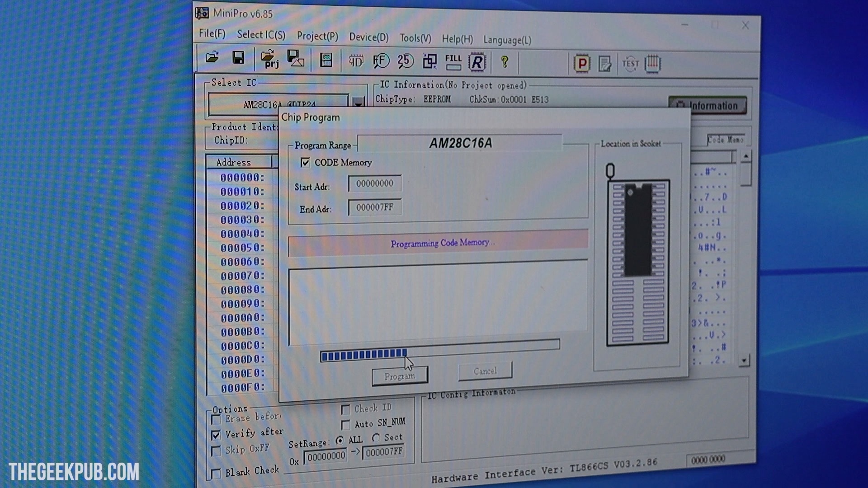Select the Sect range radio button
The width and height of the screenshot is (868, 488).
[376, 438]
